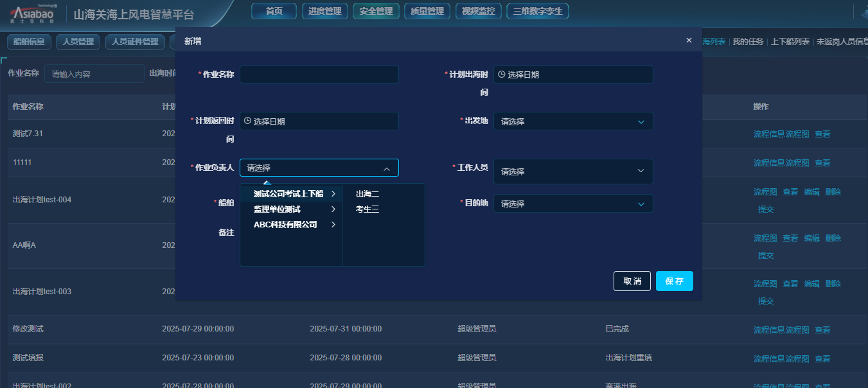Close the 新增 dialog with the X
The image size is (868, 388).
point(689,40)
